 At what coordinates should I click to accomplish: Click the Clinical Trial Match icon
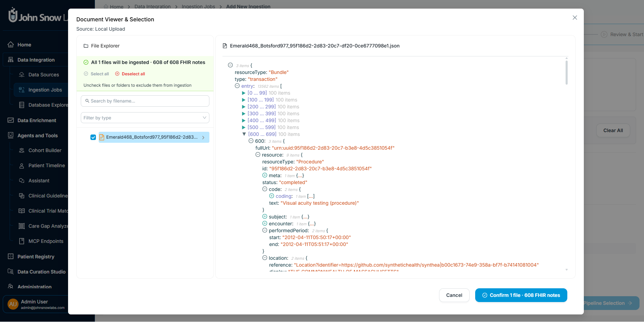(x=22, y=211)
